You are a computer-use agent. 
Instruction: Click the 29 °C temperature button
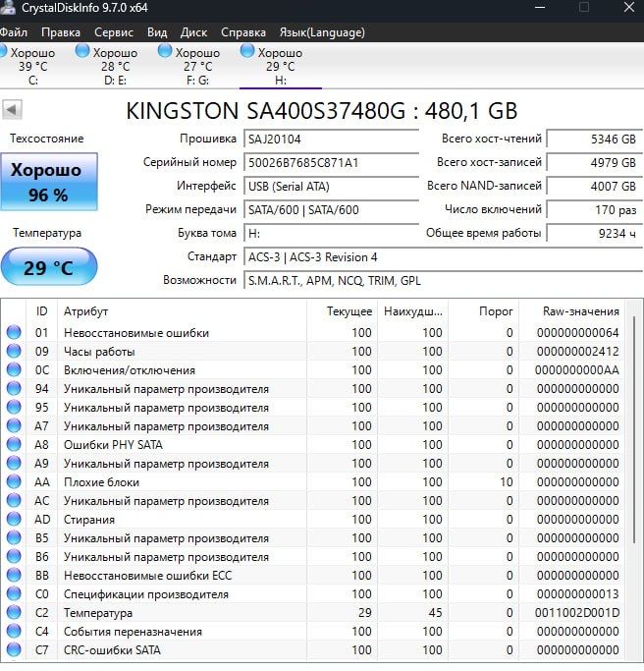coord(49,267)
